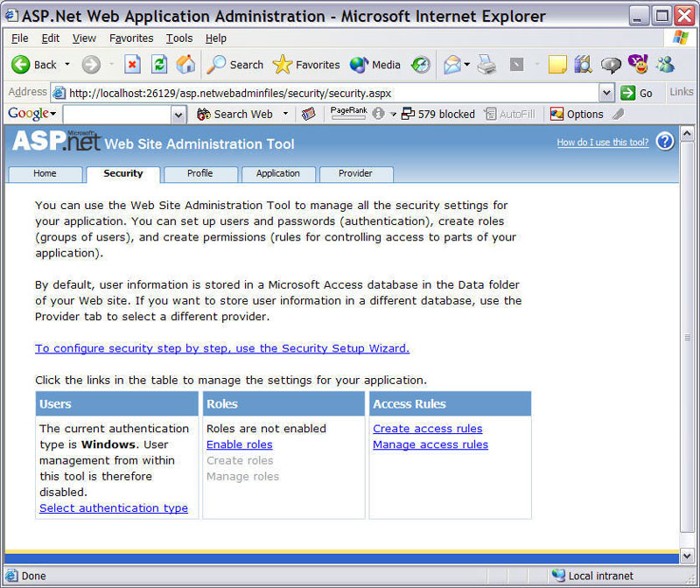Expand the Mail dropdown arrow
Viewport: 700px width, 588px height.
pyautogui.click(x=467, y=64)
